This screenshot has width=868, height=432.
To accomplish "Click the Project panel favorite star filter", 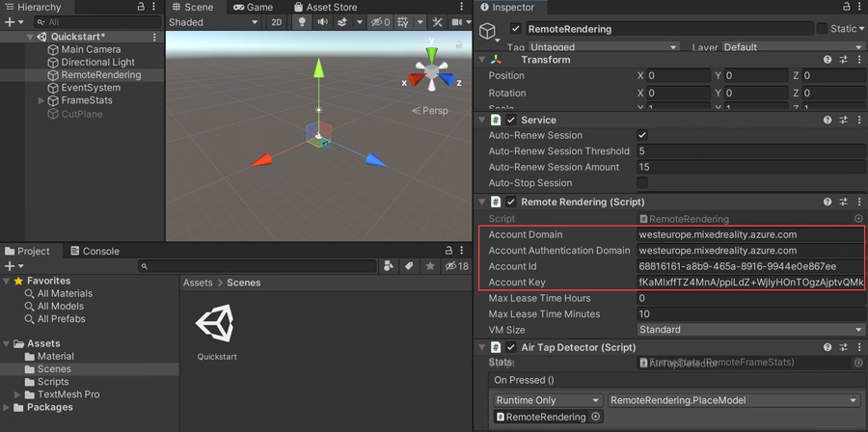I will click(x=429, y=266).
